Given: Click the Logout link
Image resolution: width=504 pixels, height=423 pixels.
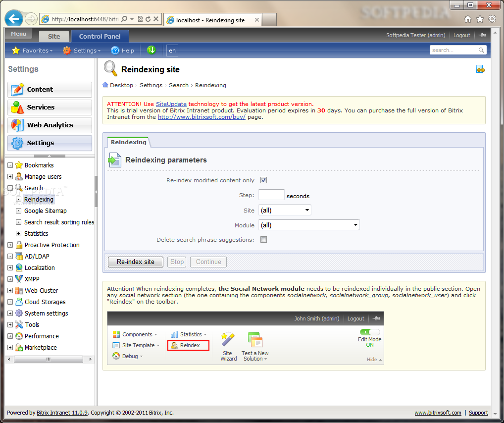Looking at the screenshot, I should 461,35.
